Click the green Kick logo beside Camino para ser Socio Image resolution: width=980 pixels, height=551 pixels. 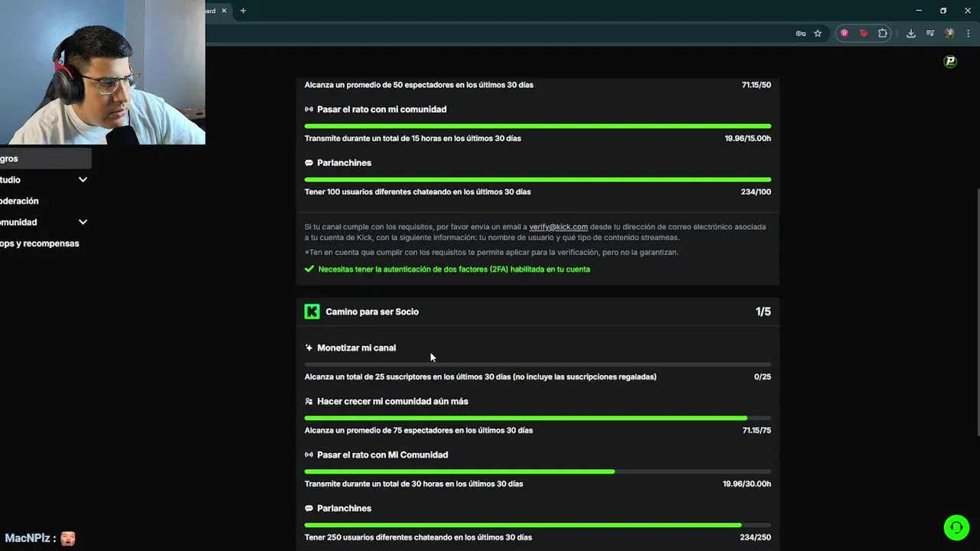click(312, 311)
